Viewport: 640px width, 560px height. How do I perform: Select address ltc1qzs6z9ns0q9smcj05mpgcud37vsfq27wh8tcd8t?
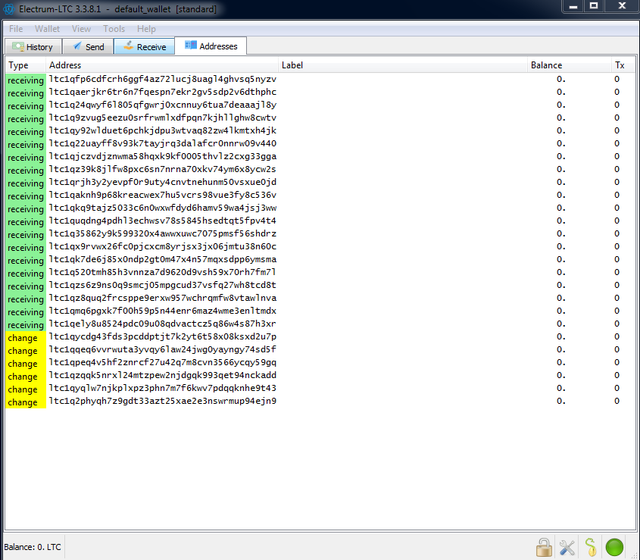(x=162, y=285)
